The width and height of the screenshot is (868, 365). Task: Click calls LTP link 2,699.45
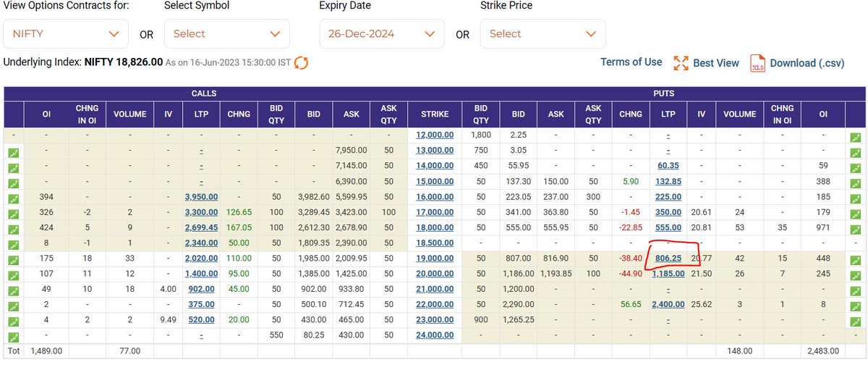pos(201,228)
